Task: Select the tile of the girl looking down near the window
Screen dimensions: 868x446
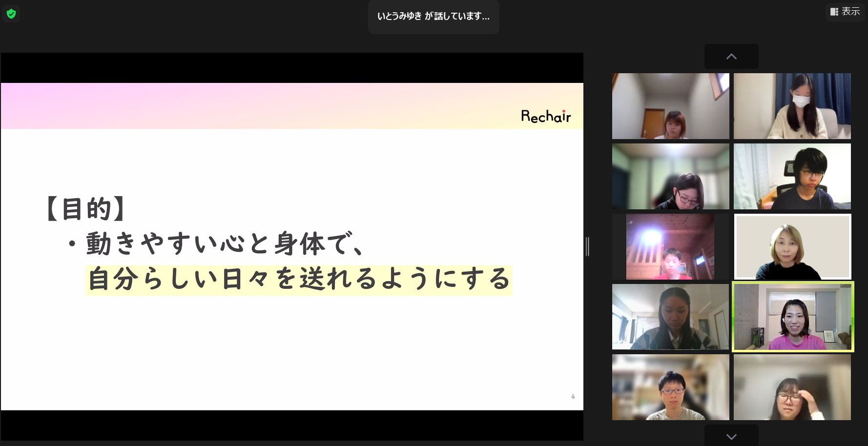Action: [670, 317]
